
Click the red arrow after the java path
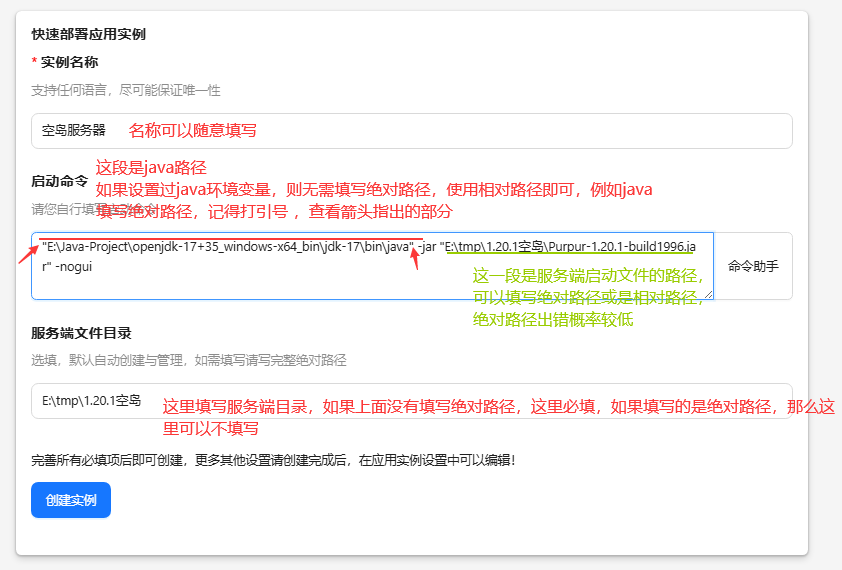pyautogui.click(x=416, y=263)
